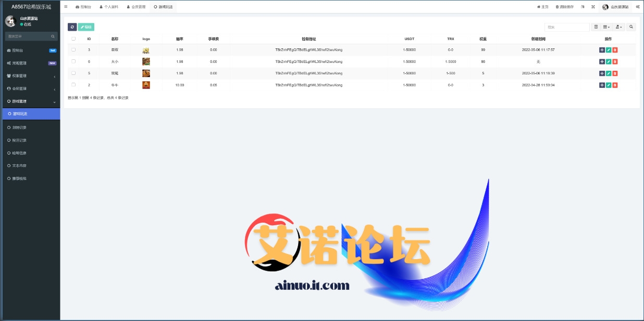Open the 山水资源站 user menu in the header
Screen dimensions: 644x321
(615, 7)
